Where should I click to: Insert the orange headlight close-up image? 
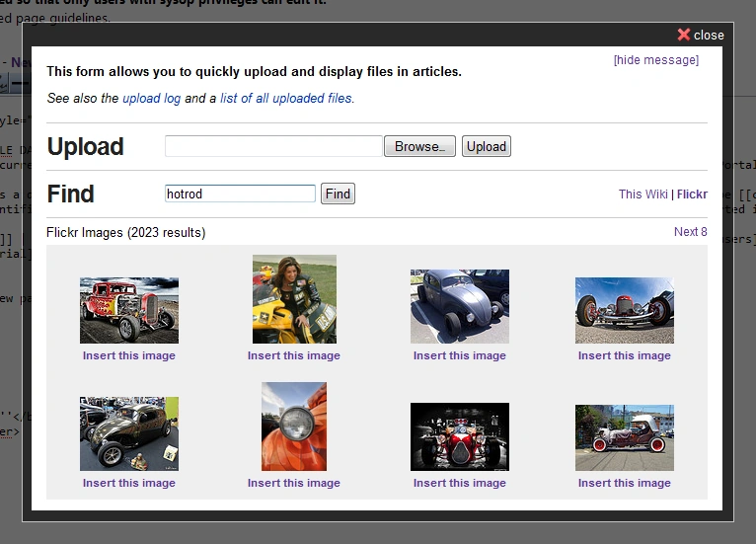pyautogui.click(x=294, y=483)
